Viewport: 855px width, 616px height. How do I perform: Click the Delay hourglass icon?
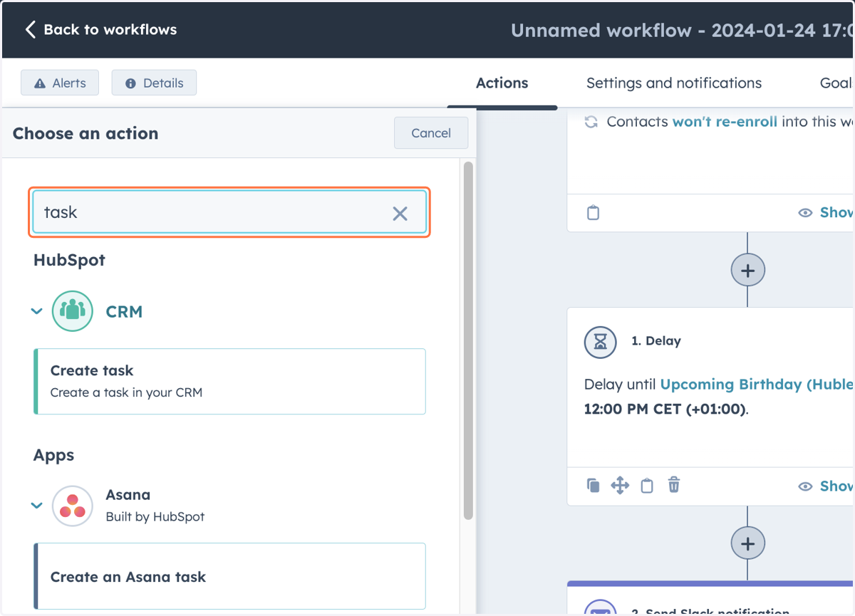click(x=600, y=343)
